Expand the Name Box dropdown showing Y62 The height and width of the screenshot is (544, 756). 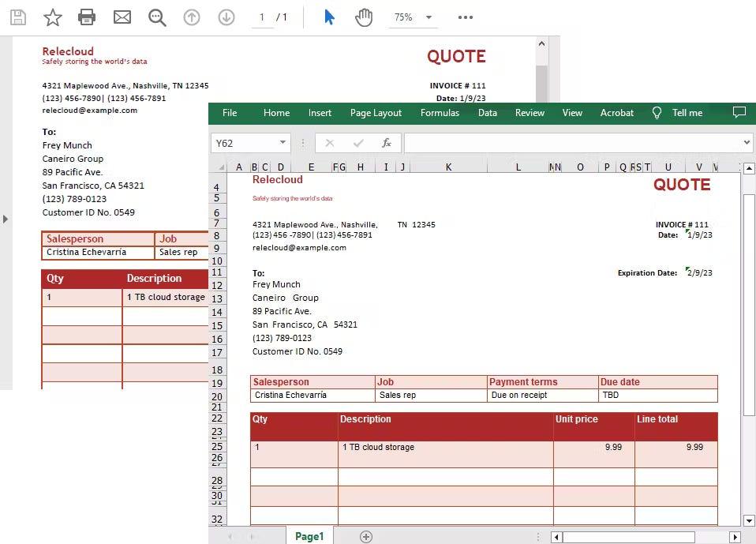[283, 142]
